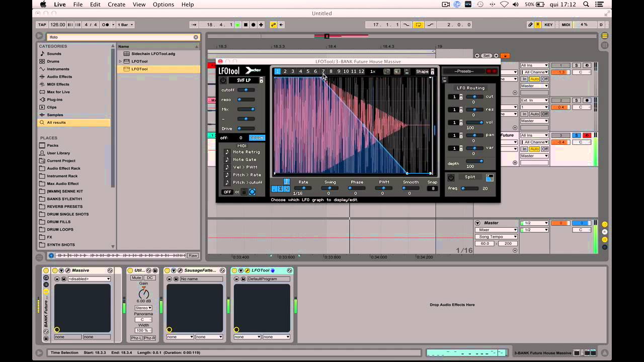Image resolution: width=644 pixels, height=362 pixels.
Task: Click the Wi-Fi status icon
Action: (x=504, y=5)
